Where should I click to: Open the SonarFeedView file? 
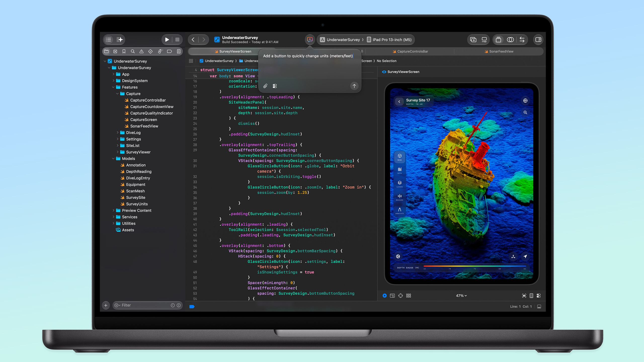pos(141,126)
